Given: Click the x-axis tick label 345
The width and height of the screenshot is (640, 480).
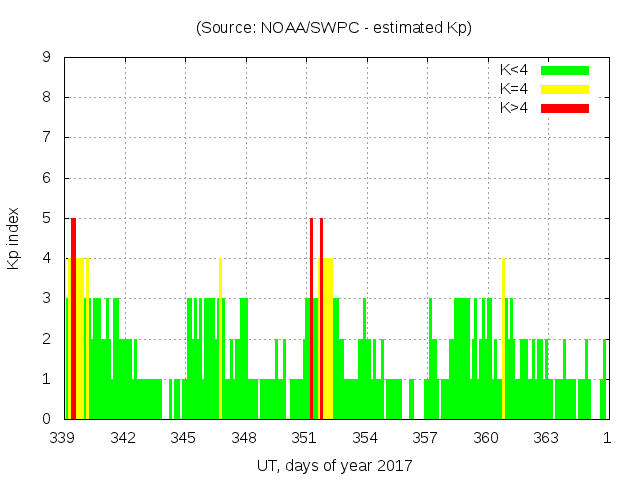Looking at the screenshot, I should point(184,438).
